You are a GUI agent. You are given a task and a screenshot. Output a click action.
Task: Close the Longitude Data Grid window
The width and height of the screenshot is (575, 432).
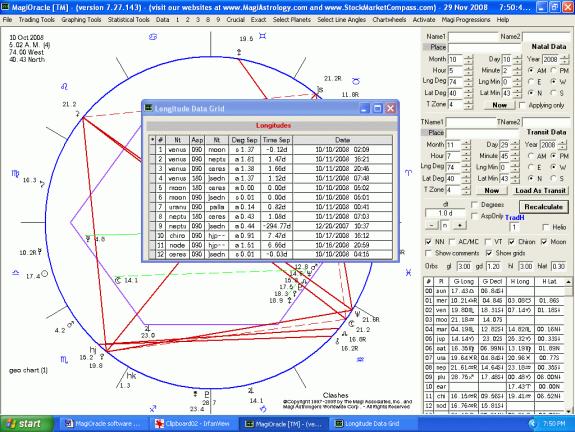(391, 109)
